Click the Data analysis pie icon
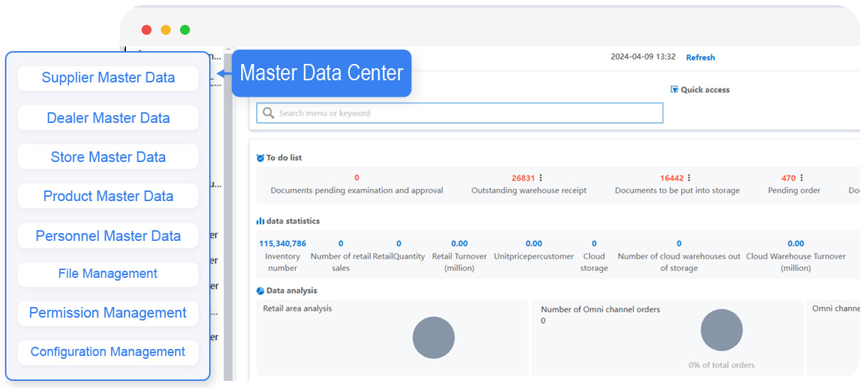Viewport: 868px width, 388px height. (x=260, y=291)
